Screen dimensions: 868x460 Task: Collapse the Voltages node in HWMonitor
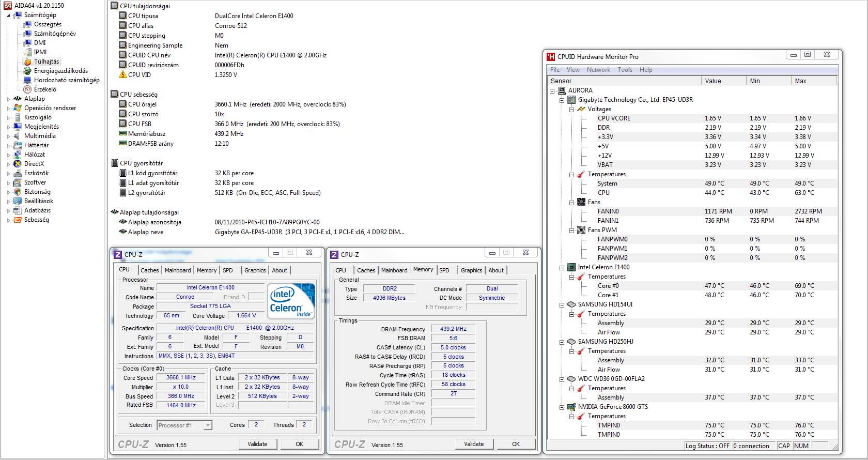(x=572, y=109)
